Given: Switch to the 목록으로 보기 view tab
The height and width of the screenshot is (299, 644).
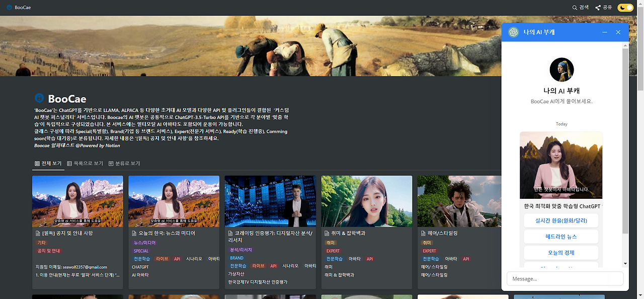Looking at the screenshot, I should click(85, 164).
